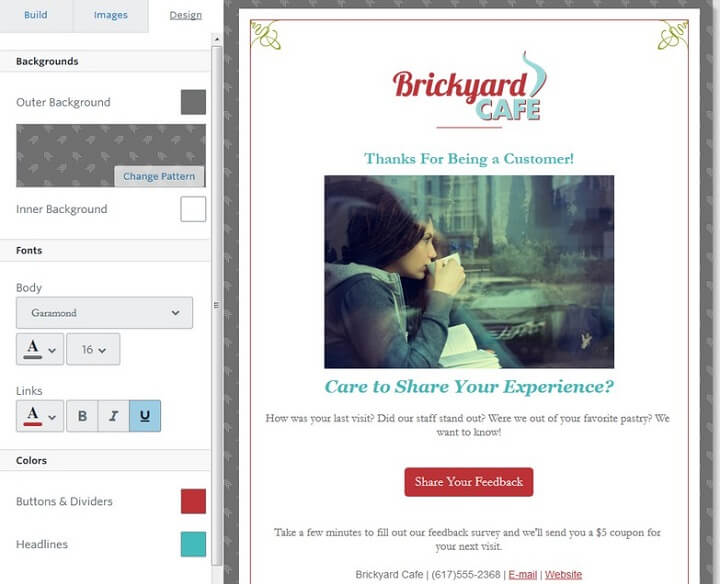Click the '$5 coupon' survey paragraph
720x584 pixels.
click(x=467, y=539)
